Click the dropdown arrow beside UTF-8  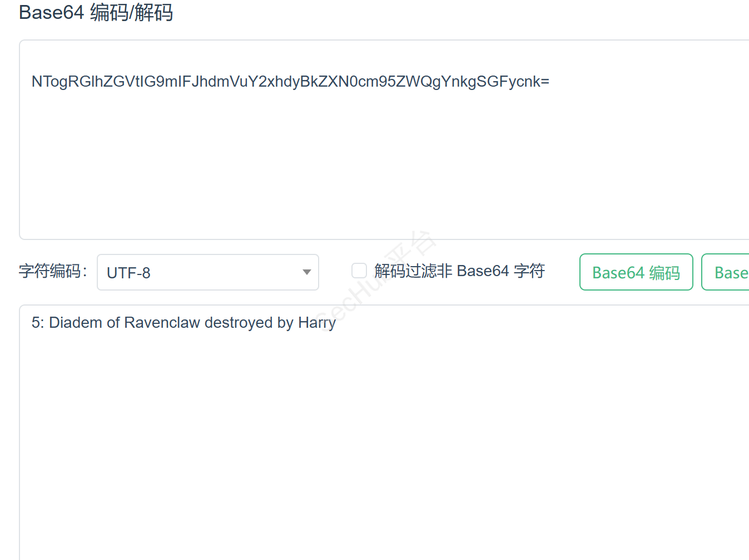pos(306,272)
